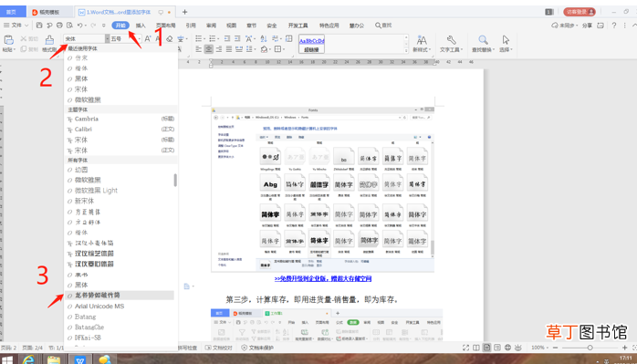Select the highlighted 龙书势如破竹简 font

pos(120,296)
